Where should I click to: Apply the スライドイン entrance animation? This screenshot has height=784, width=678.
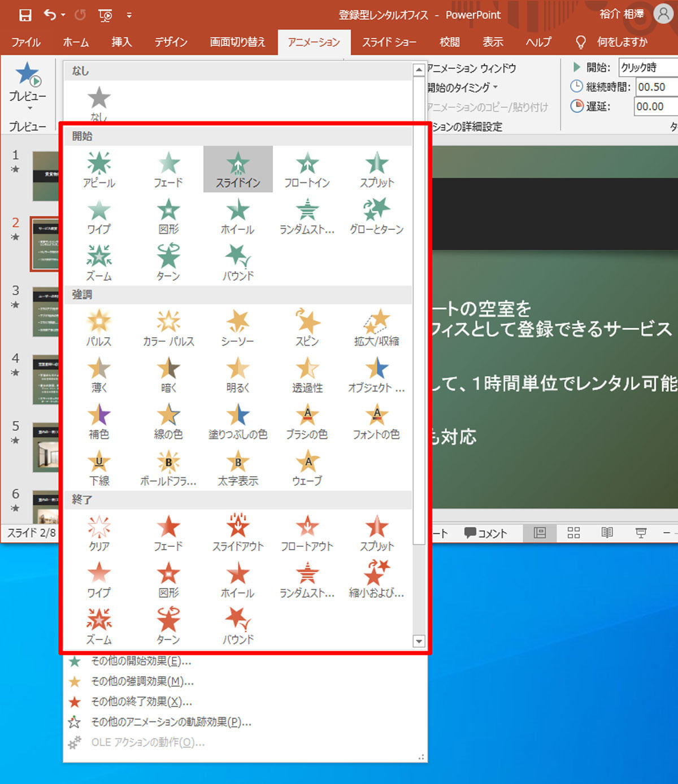(x=238, y=169)
